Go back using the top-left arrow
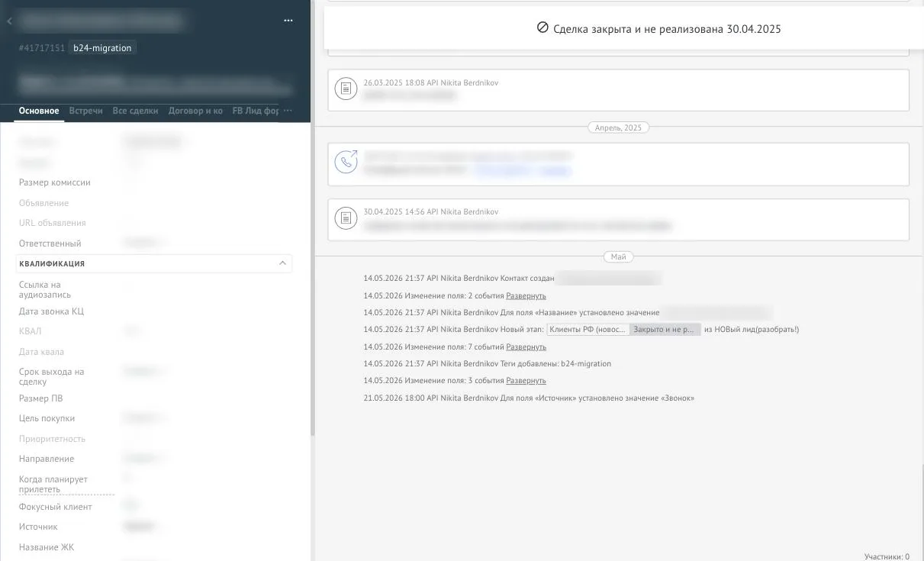This screenshot has width=924, height=561. 9,21
